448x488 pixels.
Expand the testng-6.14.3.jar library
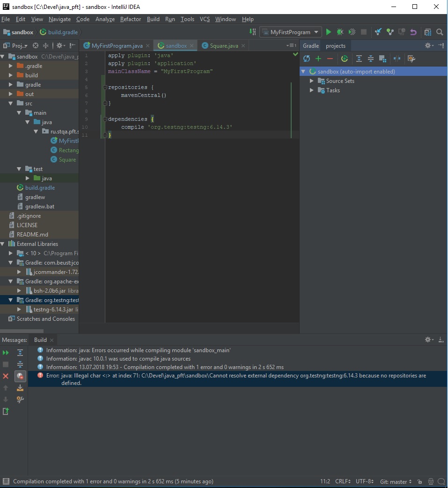(19, 310)
